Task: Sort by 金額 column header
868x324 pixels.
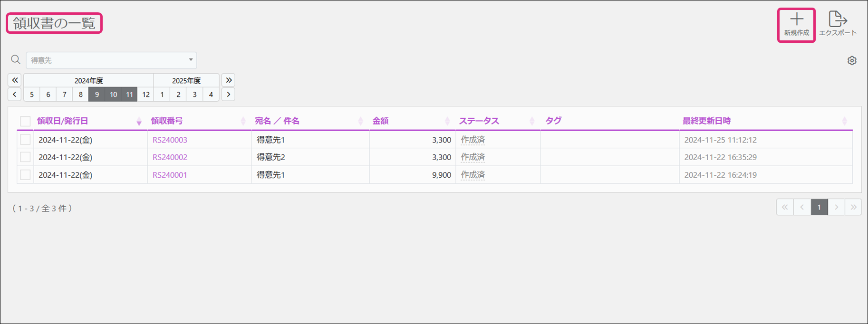Action: coord(380,121)
